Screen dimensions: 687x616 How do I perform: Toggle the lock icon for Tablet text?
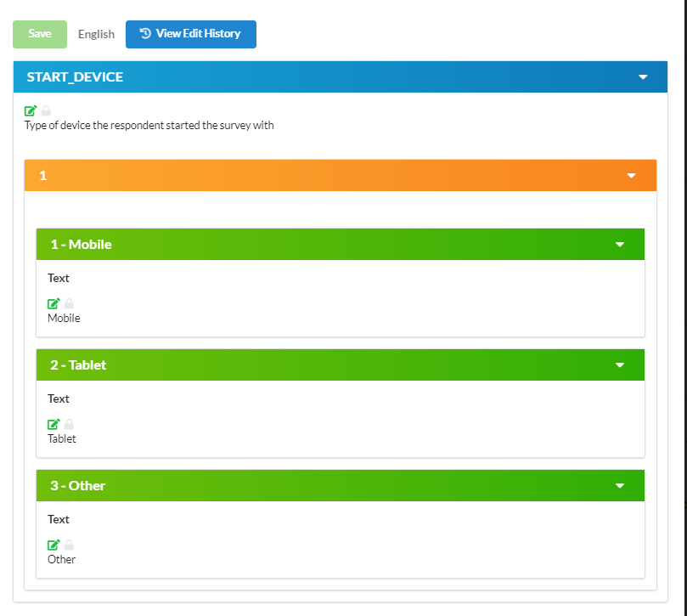click(x=69, y=424)
